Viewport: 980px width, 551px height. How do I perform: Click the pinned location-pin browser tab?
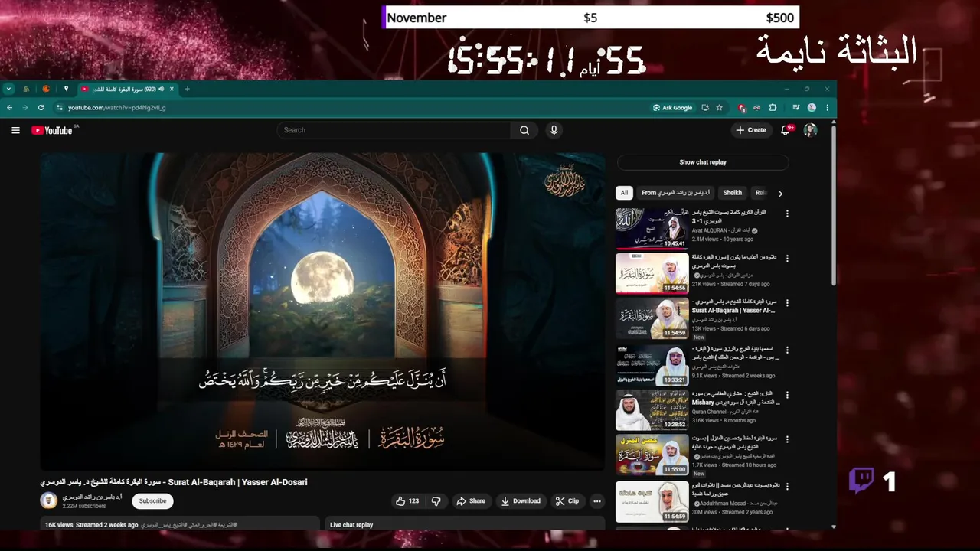point(67,89)
